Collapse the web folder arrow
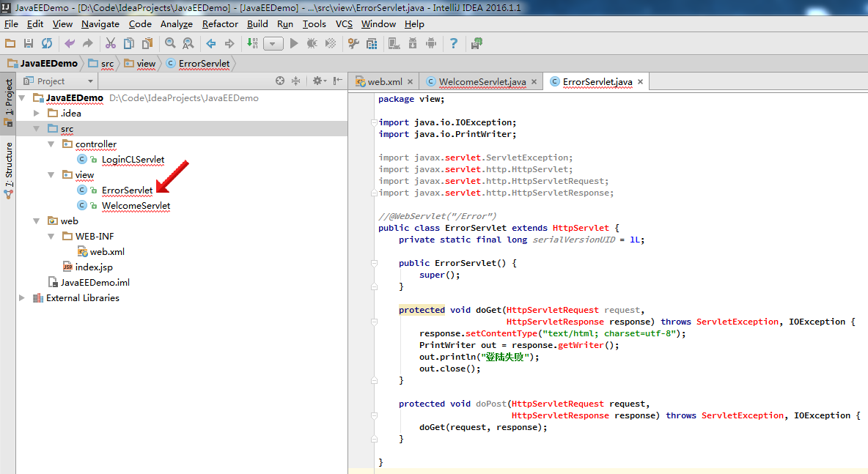The width and height of the screenshot is (868, 474). click(x=37, y=221)
